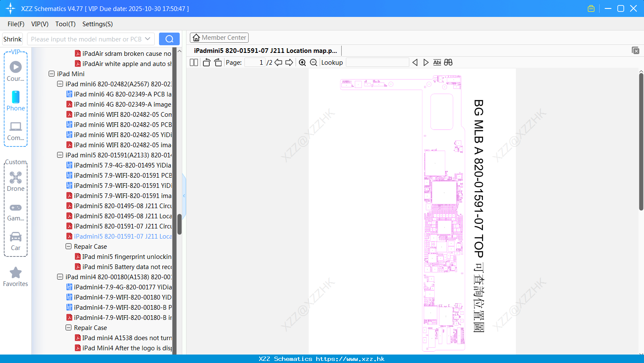Click the yellow toolbox icon in title bar

coord(591,8)
